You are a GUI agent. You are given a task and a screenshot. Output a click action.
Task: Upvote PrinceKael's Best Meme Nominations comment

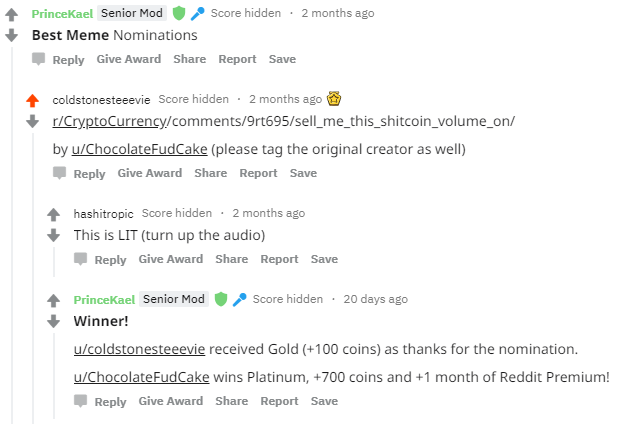click(x=11, y=15)
